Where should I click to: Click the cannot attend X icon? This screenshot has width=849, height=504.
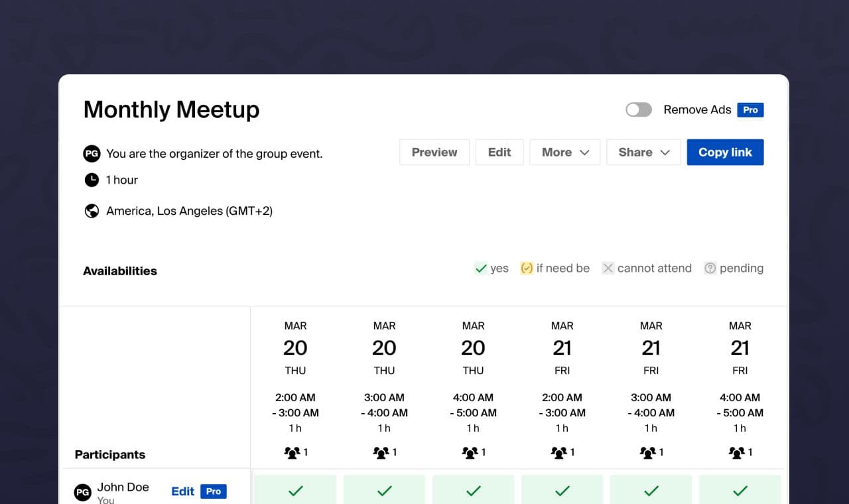coord(608,269)
